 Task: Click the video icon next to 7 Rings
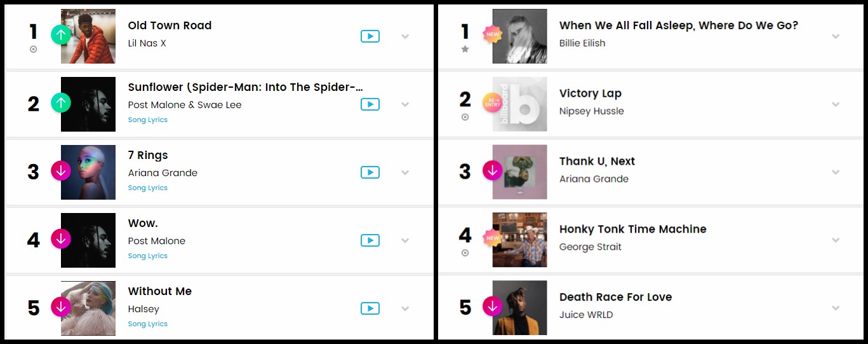point(370,172)
